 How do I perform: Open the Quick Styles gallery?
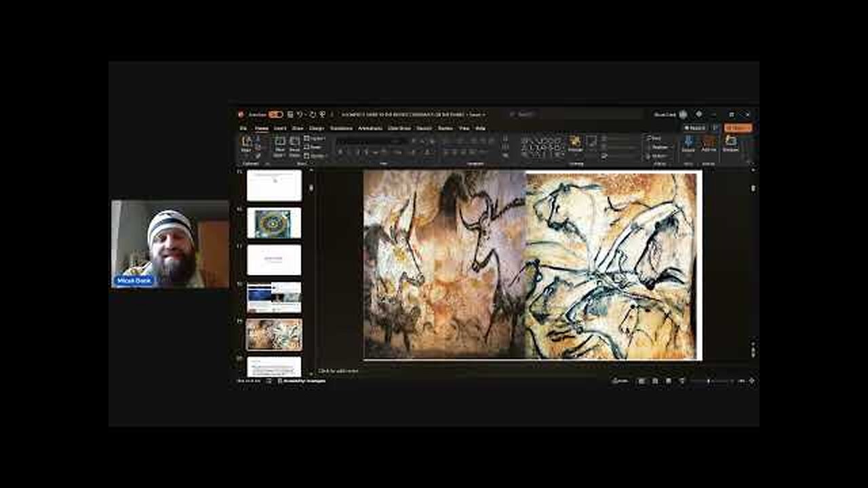click(x=591, y=144)
